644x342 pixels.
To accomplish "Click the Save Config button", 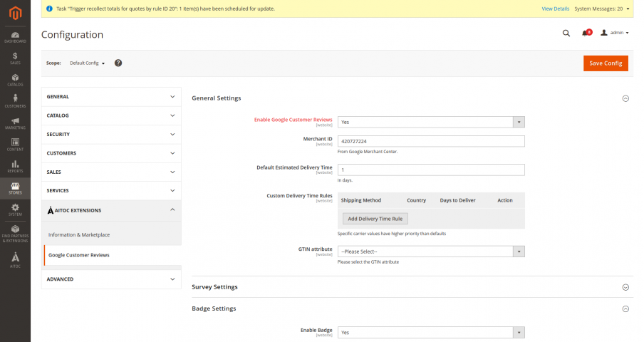I will 606,63.
